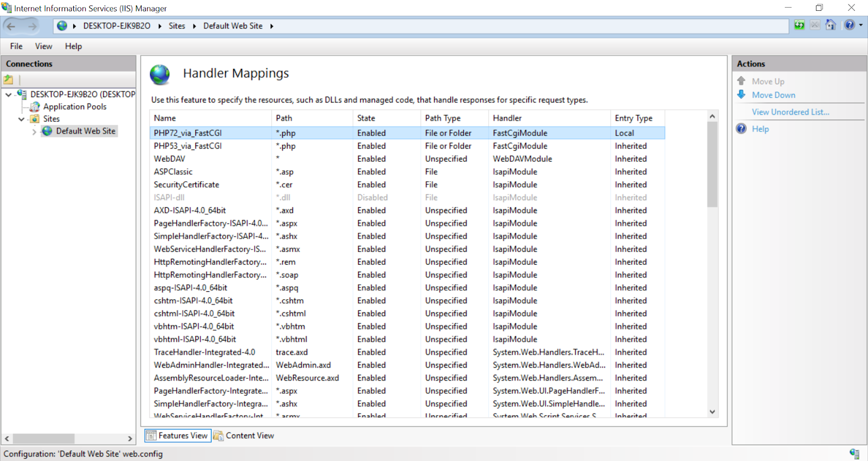Select the disabled ISAPI-dll handler row
Image resolution: width=868 pixels, height=461 pixels.
pos(407,197)
